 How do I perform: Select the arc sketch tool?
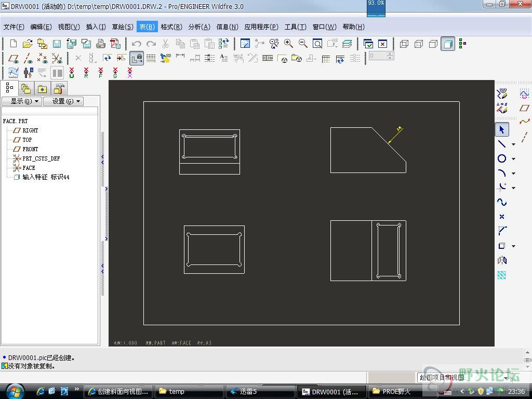pyautogui.click(x=502, y=173)
